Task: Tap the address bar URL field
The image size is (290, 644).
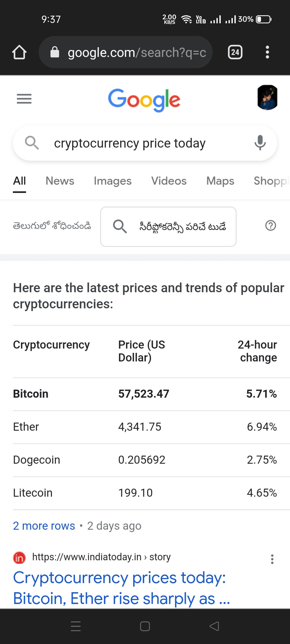Action: [x=136, y=52]
